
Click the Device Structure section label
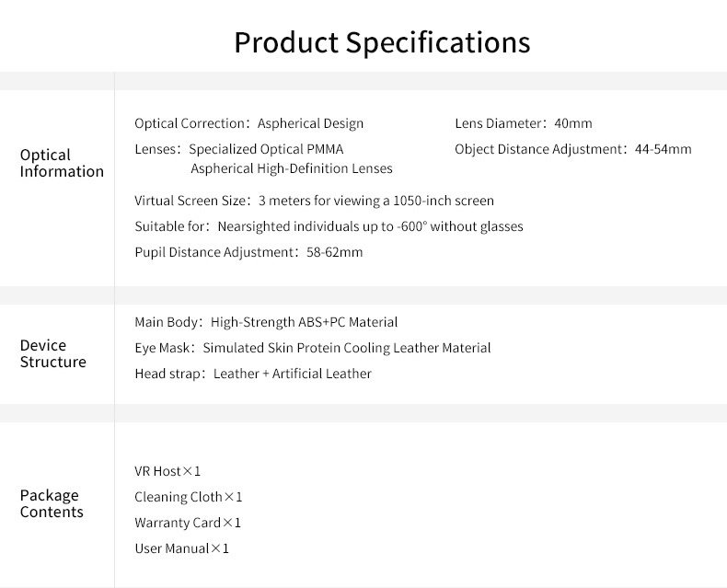[x=53, y=353]
